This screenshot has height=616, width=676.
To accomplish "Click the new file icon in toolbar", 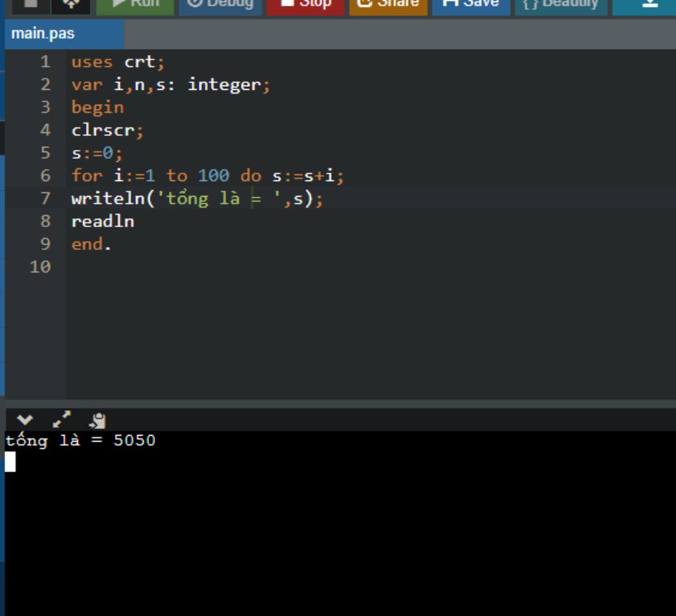I will tap(30, 5).
